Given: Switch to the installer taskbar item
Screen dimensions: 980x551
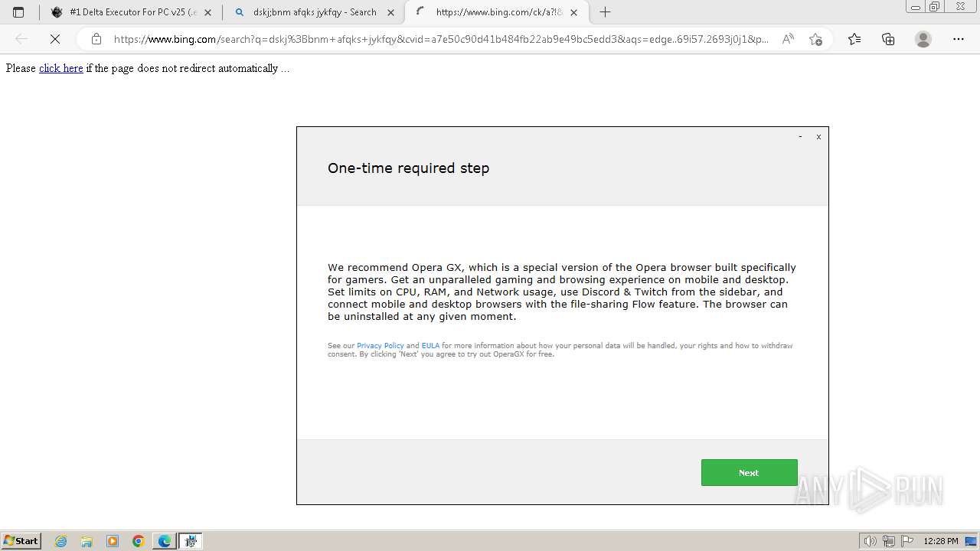Looking at the screenshot, I should [191, 541].
